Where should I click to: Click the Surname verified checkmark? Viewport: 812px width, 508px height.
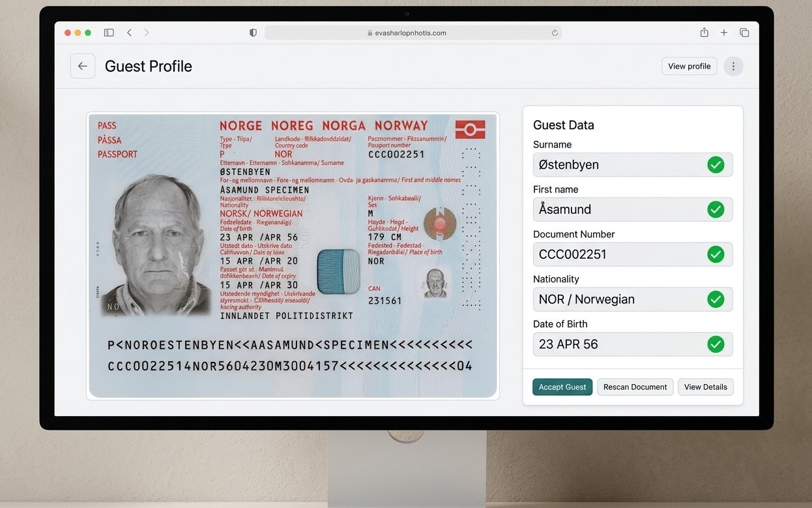(x=716, y=164)
